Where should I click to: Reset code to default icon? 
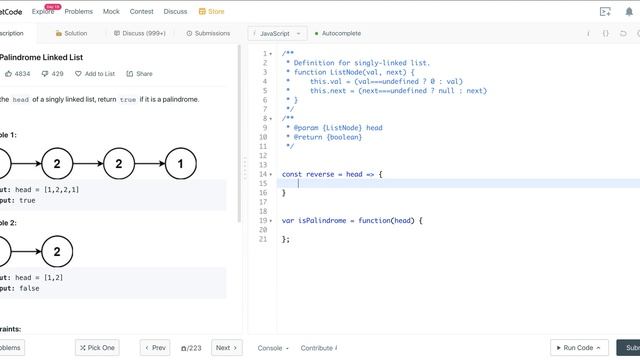(623, 33)
